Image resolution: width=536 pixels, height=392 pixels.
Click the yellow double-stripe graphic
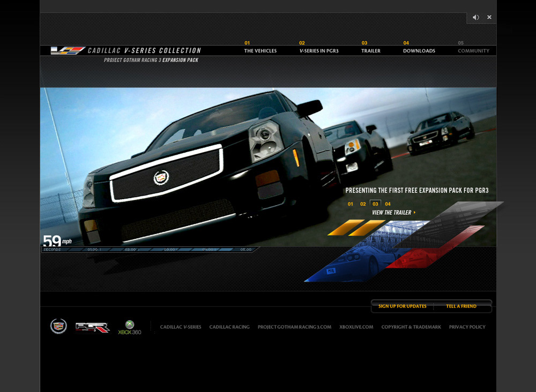[x=355, y=228]
